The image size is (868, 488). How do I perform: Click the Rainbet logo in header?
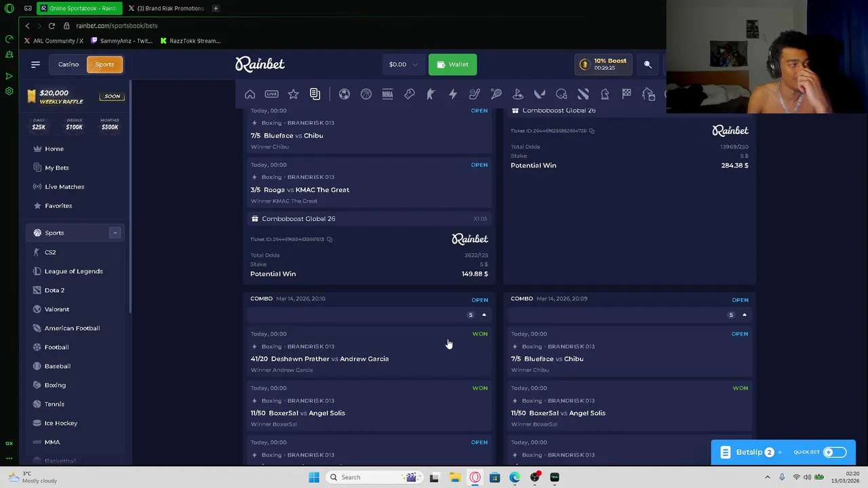click(x=260, y=64)
